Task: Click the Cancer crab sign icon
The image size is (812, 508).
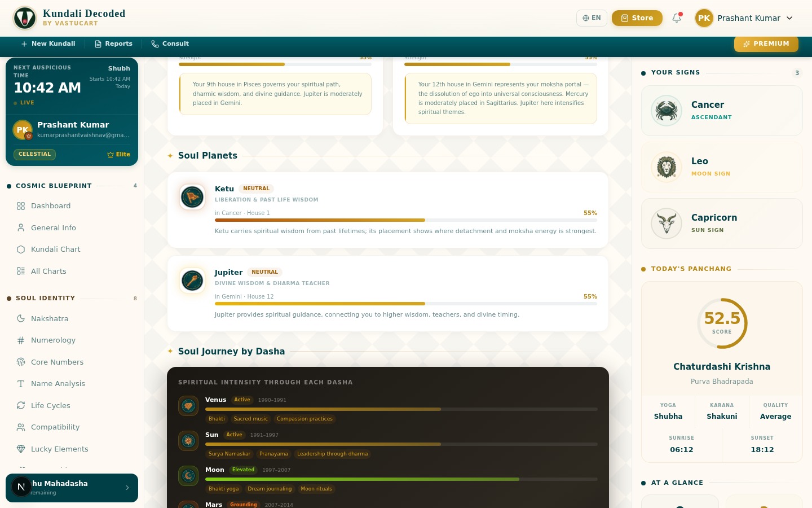Action: point(667,111)
